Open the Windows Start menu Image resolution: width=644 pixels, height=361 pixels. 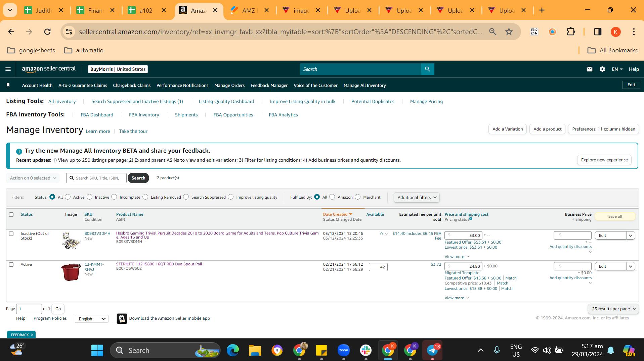(x=97, y=351)
